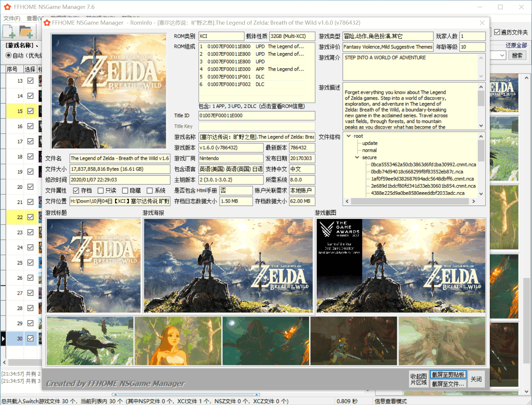Collapse the root node in file structure tree
The image size is (532, 405).
tap(348, 136)
